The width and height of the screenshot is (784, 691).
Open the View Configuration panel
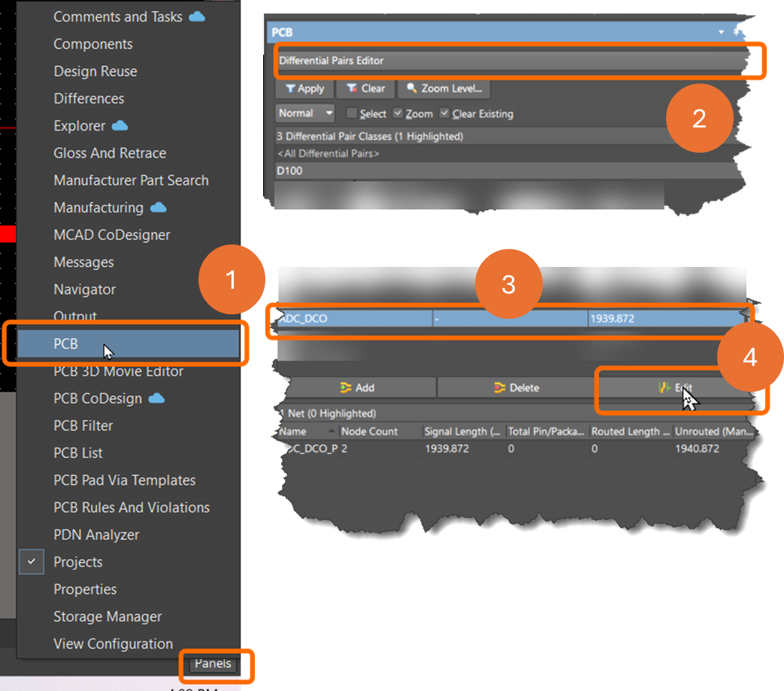(114, 644)
